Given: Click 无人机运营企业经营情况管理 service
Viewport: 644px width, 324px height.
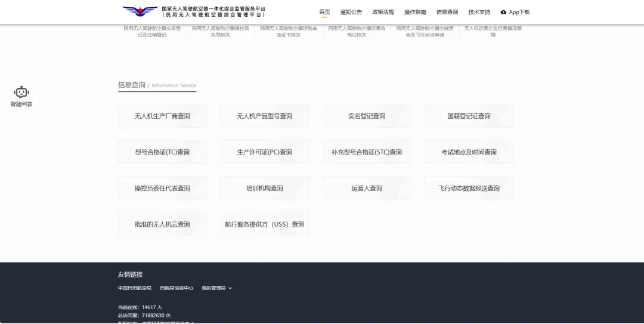Looking at the screenshot, I should click(493, 32).
